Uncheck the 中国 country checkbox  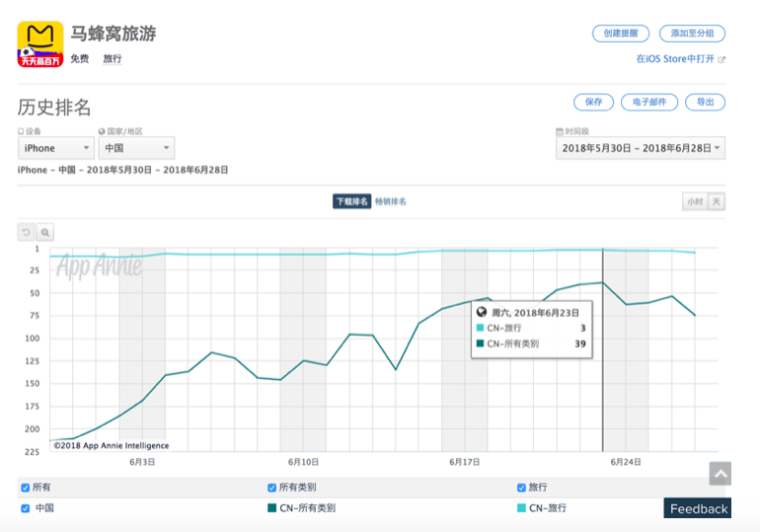tap(26, 508)
